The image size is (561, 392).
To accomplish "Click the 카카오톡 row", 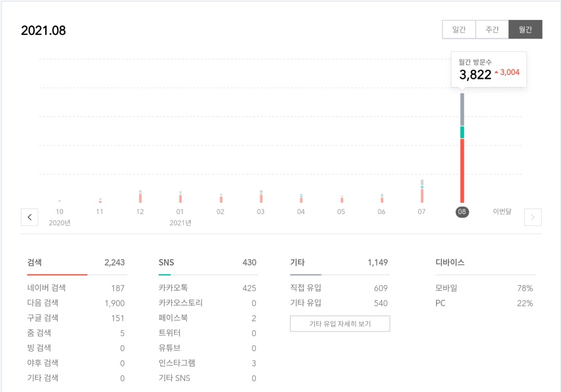I will coord(208,288).
